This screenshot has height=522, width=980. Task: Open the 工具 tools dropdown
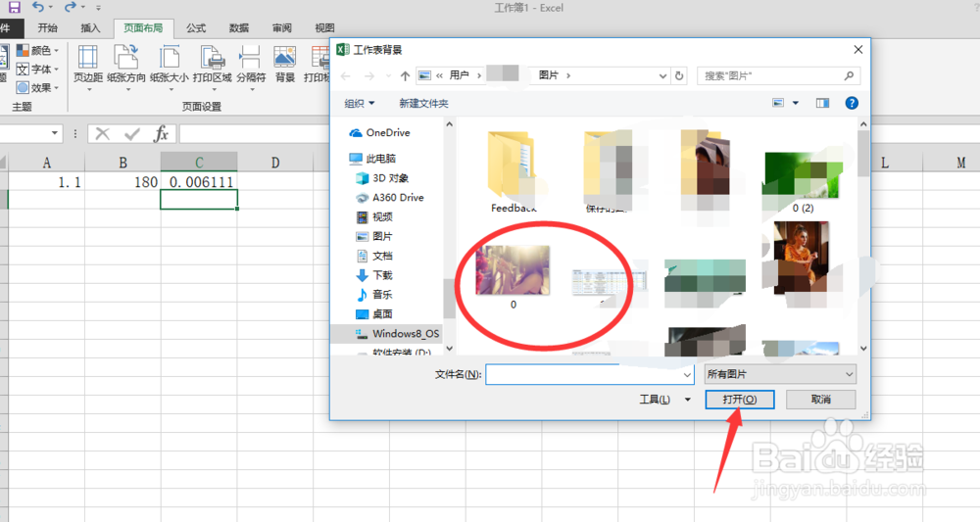pos(664,400)
